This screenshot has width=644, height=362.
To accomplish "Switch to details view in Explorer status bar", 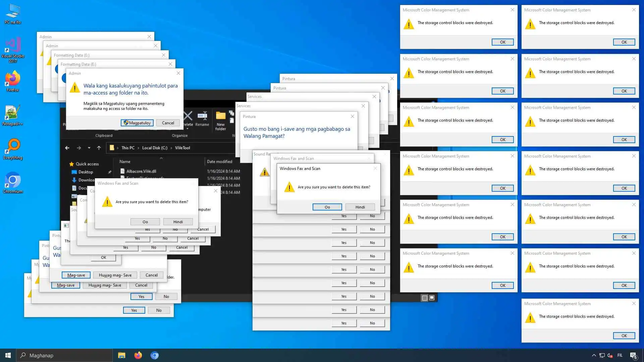I will point(424,298).
